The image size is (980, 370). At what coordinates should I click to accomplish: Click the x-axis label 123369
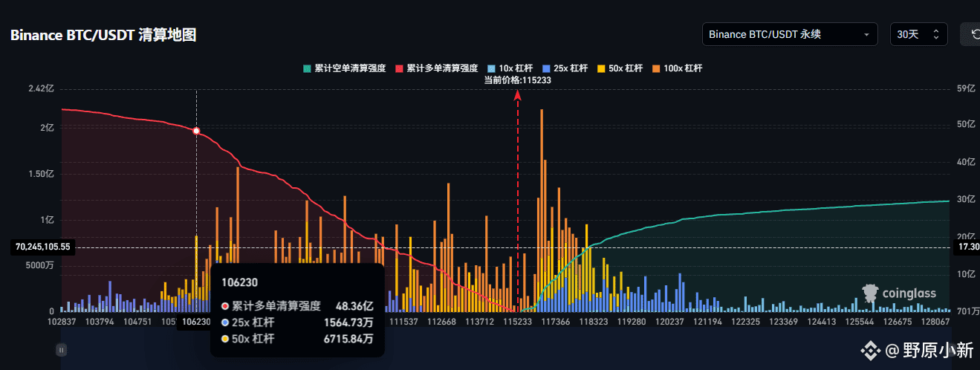(783, 322)
